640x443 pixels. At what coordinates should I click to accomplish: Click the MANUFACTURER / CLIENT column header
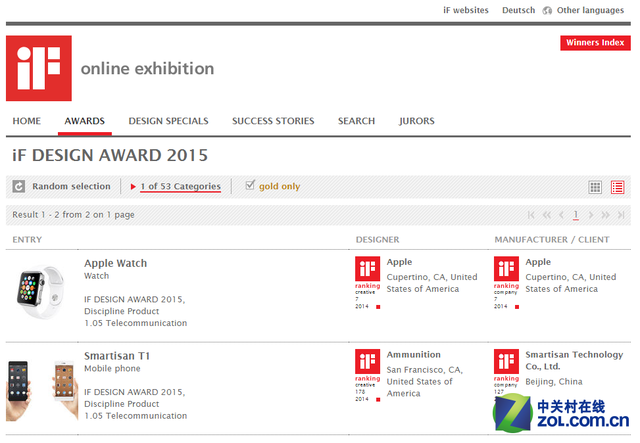(x=552, y=240)
